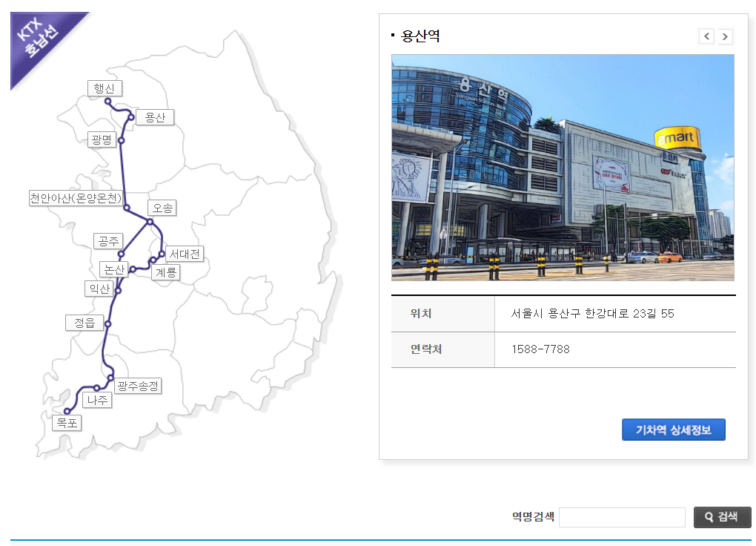Image resolution: width=756 pixels, height=546 pixels.
Task: Open 천안아산(온양온천) station on the map
Action: (x=76, y=198)
